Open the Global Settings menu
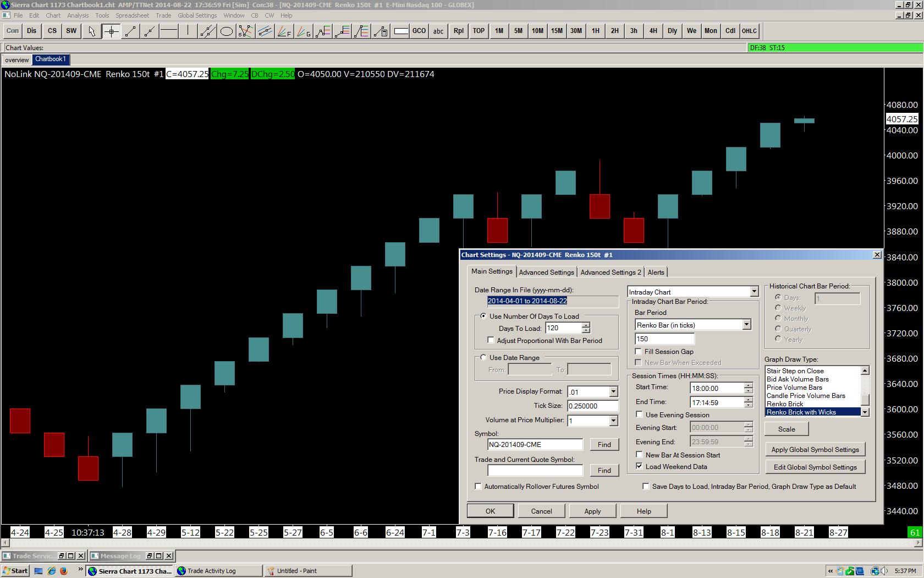 tap(197, 15)
